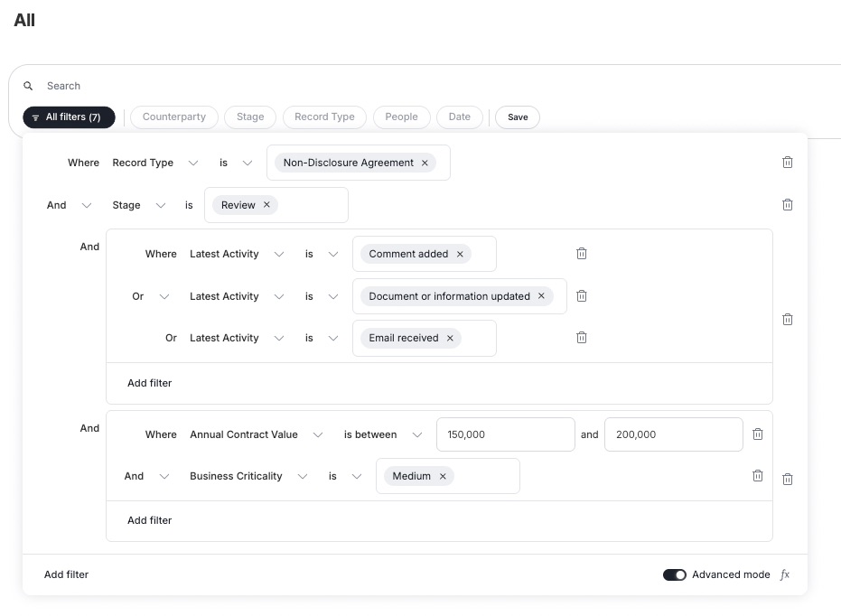
Task: Click the value box holding Email received
Action: pos(425,339)
